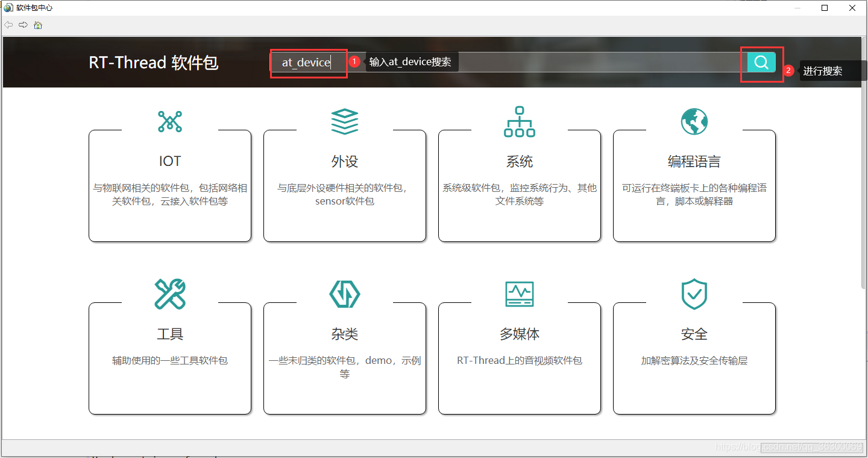
Task: Click the 安全 shield checkmark icon
Action: click(694, 294)
